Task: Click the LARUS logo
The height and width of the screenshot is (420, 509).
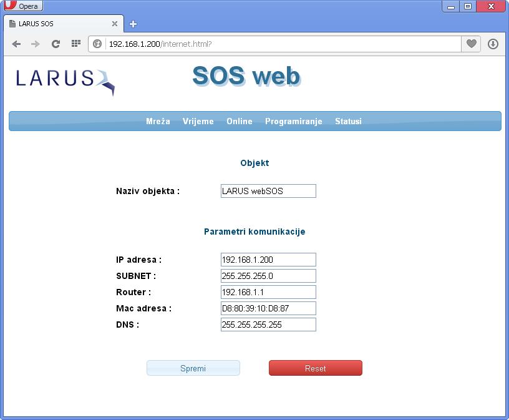Action: (65, 81)
